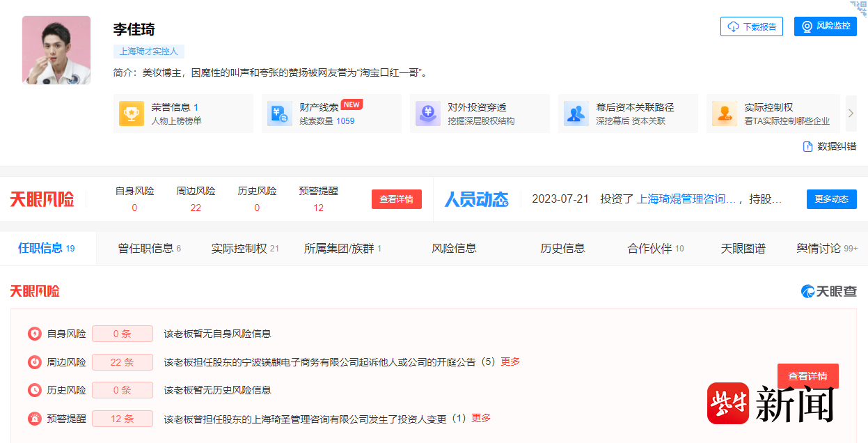Click the QR code corner icon
This screenshot has width=868, height=443.
tap(860, 8)
